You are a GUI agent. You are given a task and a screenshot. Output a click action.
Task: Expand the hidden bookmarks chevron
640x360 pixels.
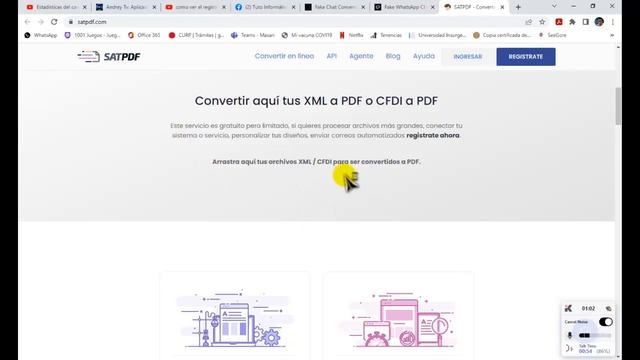point(612,36)
